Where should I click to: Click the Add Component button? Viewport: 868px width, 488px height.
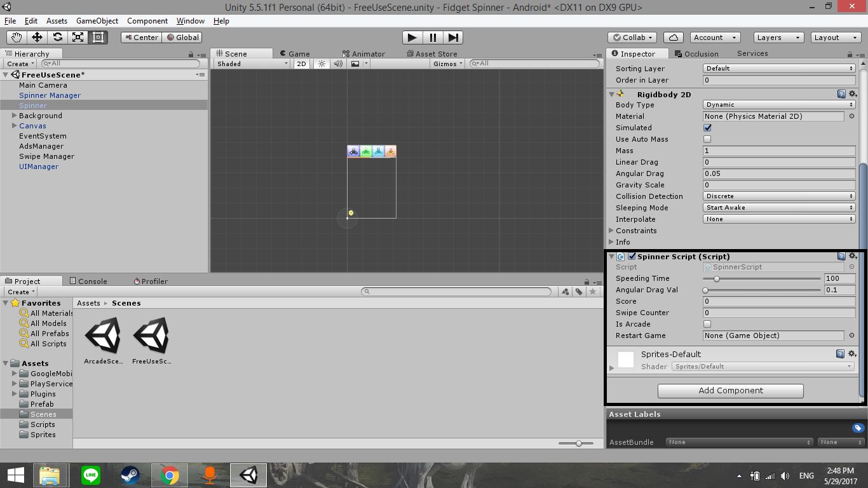click(730, 391)
